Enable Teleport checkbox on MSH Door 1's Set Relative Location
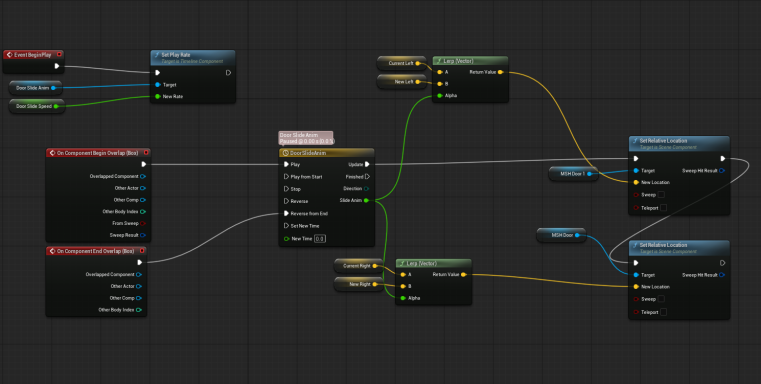This screenshot has height=384, width=761. (x=663, y=208)
